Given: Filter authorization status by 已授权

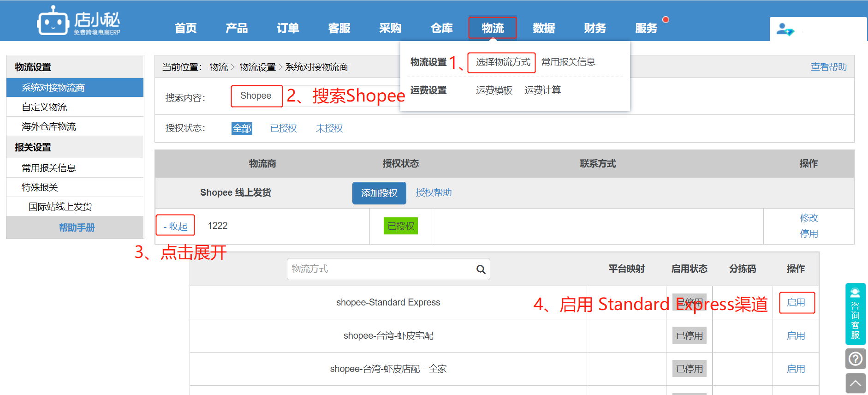Looking at the screenshot, I should click(283, 128).
